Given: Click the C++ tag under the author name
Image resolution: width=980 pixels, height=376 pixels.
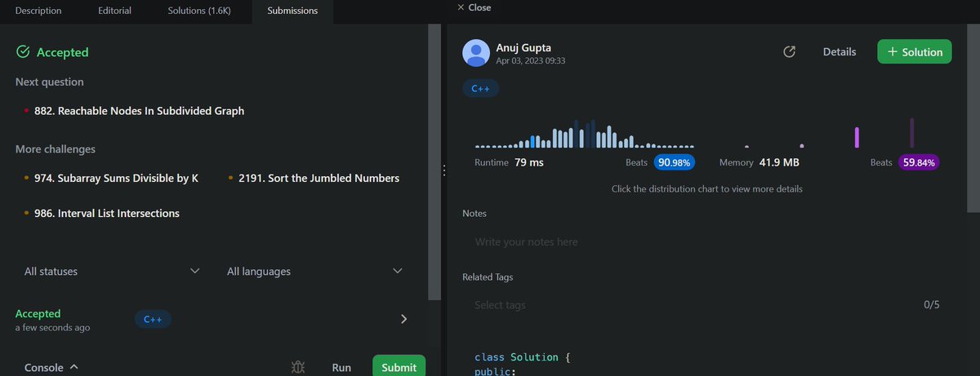Looking at the screenshot, I should click(x=481, y=88).
